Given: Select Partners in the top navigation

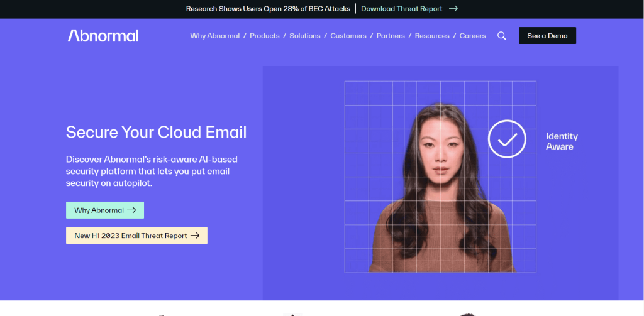Looking at the screenshot, I should 391,36.
